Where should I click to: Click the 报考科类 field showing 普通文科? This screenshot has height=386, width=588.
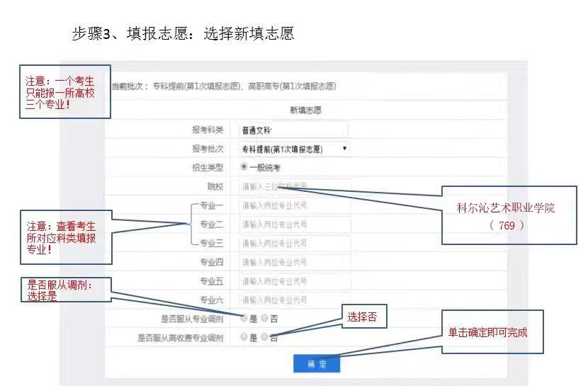tap(293, 130)
